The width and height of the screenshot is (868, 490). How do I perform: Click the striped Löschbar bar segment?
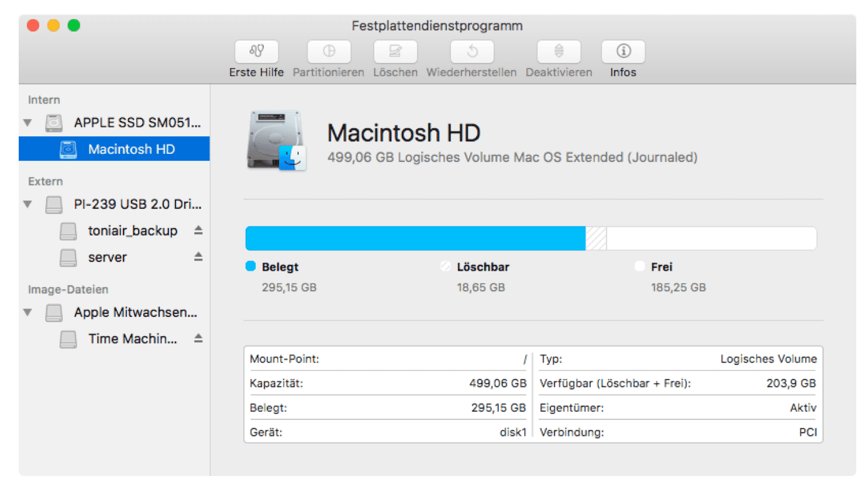[x=596, y=239]
